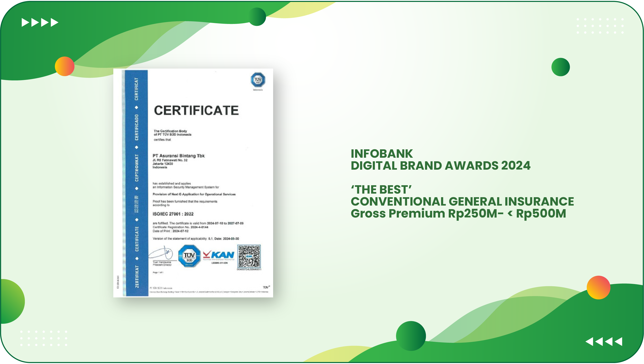Screen dimensions: 644x364
Task: Click the 'Certificate Registration No. 2024-4-0144' line
Action: click(180, 227)
